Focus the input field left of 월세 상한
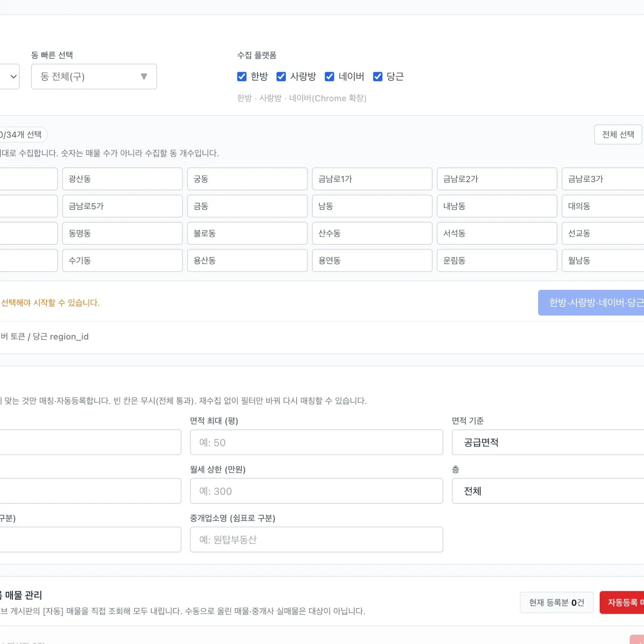Image resolution: width=644 pixels, height=644 pixels. [91, 491]
